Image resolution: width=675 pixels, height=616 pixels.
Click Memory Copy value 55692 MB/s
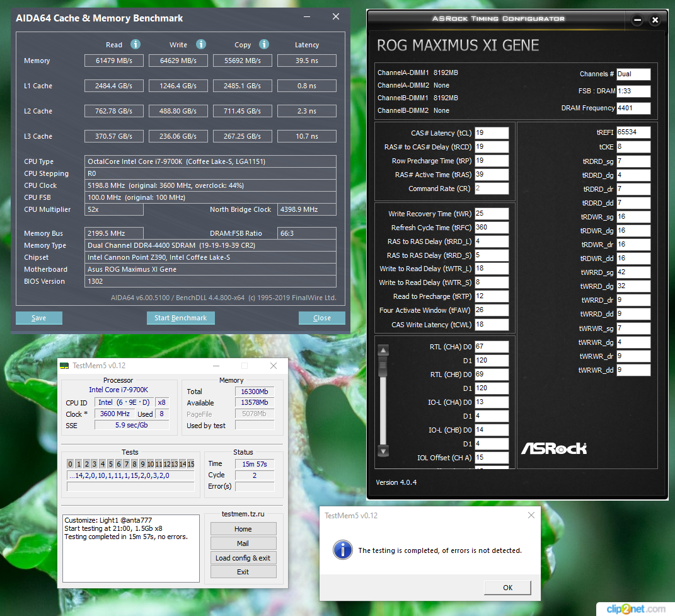click(x=243, y=61)
